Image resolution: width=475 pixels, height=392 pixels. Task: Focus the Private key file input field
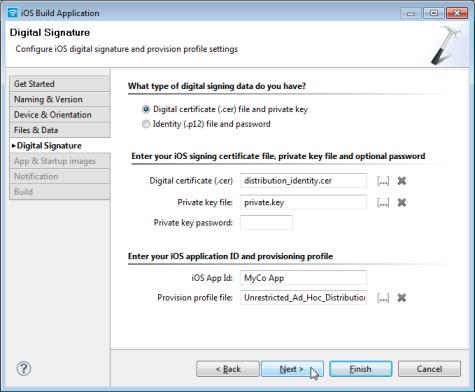[x=303, y=203]
